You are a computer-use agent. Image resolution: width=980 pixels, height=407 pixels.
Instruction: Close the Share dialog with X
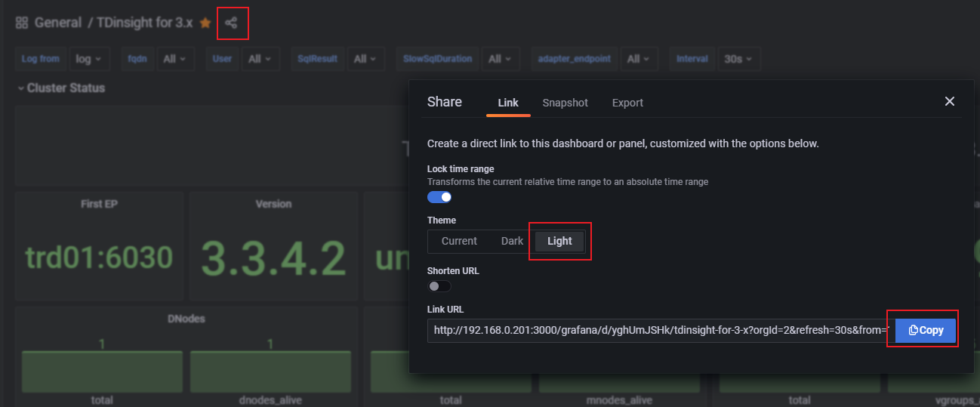950,101
